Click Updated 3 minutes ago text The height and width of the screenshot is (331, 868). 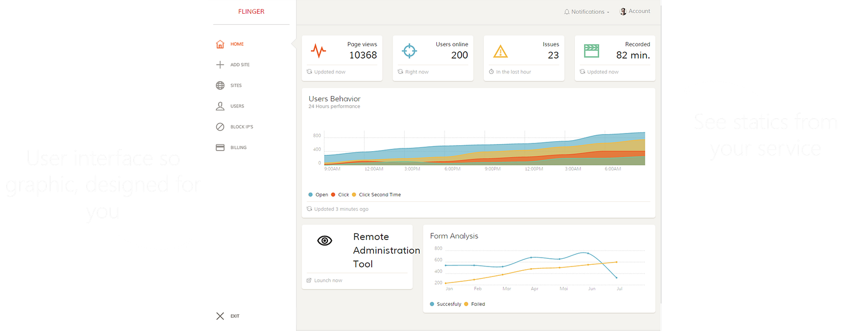click(341, 209)
